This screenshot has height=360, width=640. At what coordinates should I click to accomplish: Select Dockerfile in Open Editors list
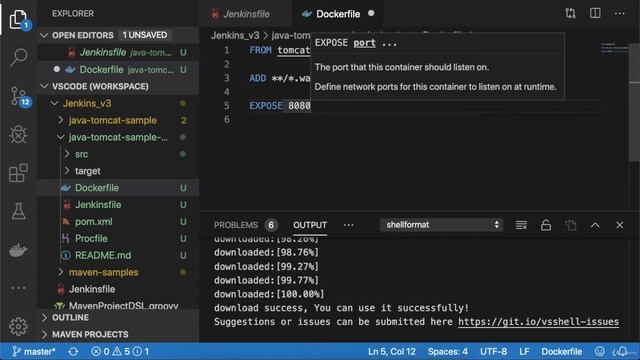point(118,69)
